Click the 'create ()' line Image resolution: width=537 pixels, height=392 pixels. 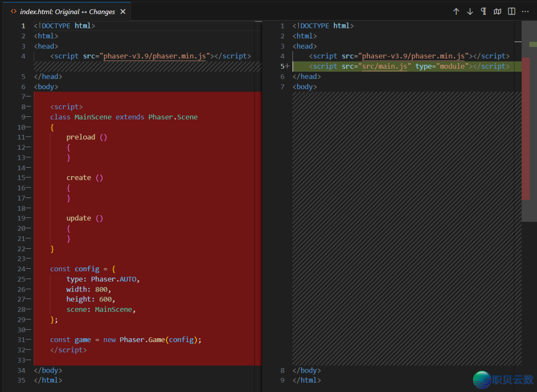click(85, 178)
